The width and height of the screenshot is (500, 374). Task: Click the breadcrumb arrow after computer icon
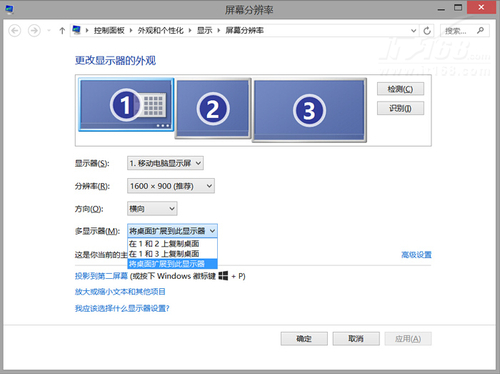pos(87,31)
